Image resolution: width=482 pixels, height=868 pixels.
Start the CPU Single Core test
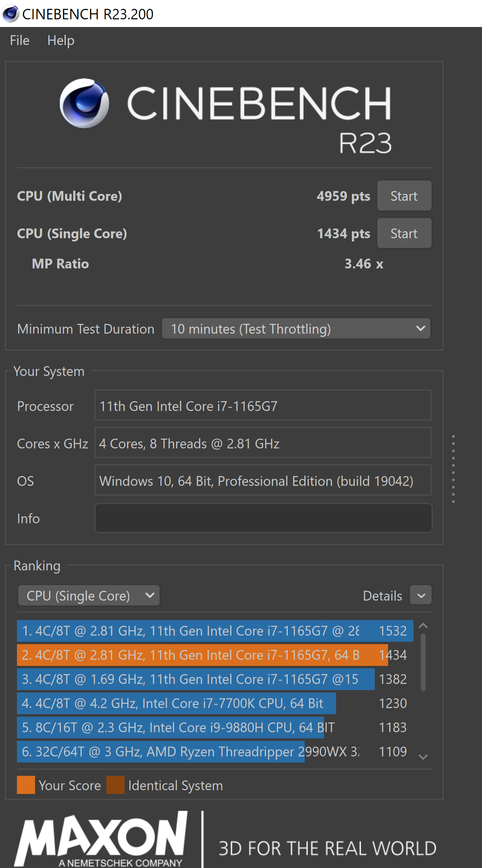tap(404, 233)
